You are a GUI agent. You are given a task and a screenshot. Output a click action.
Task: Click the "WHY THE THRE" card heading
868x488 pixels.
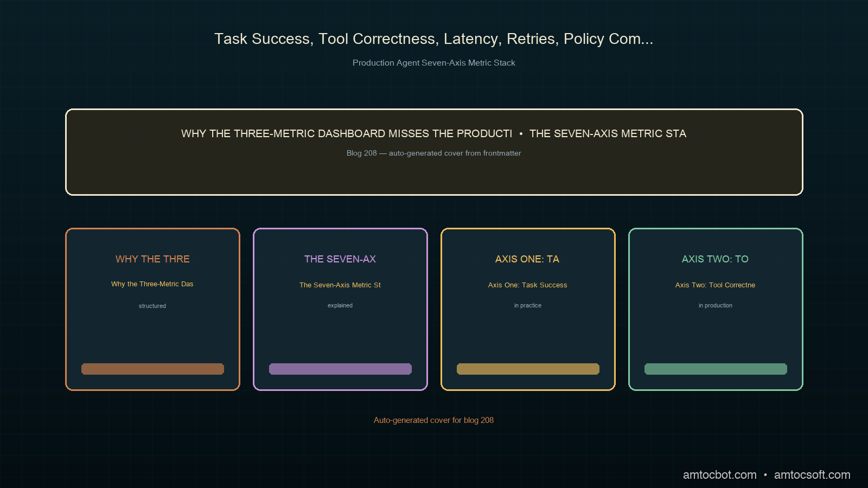click(152, 259)
